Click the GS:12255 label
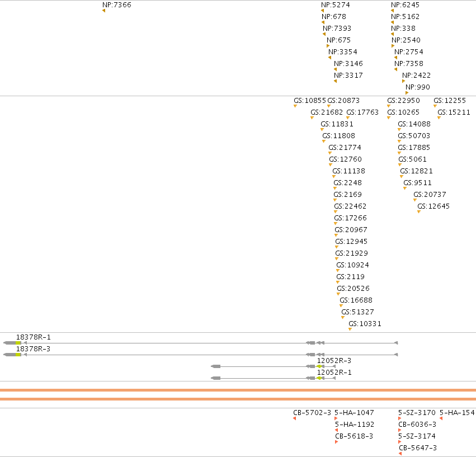The height and width of the screenshot is (457, 476). point(450,101)
